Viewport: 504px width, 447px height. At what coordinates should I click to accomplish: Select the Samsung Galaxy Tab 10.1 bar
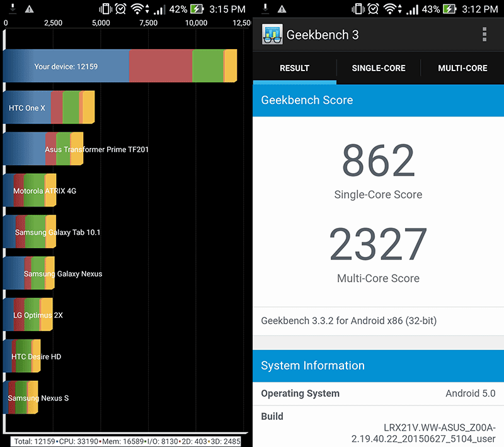pos(30,232)
